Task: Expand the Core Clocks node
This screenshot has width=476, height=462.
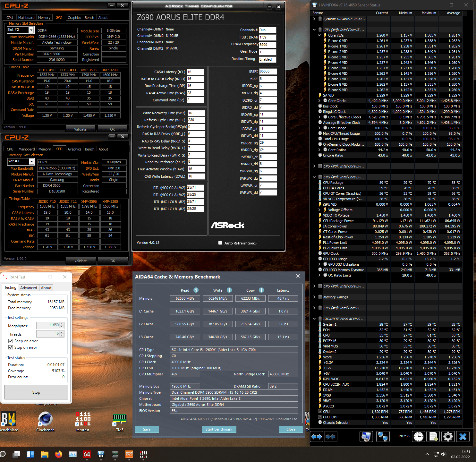Action: pyautogui.click(x=319, y=101)
